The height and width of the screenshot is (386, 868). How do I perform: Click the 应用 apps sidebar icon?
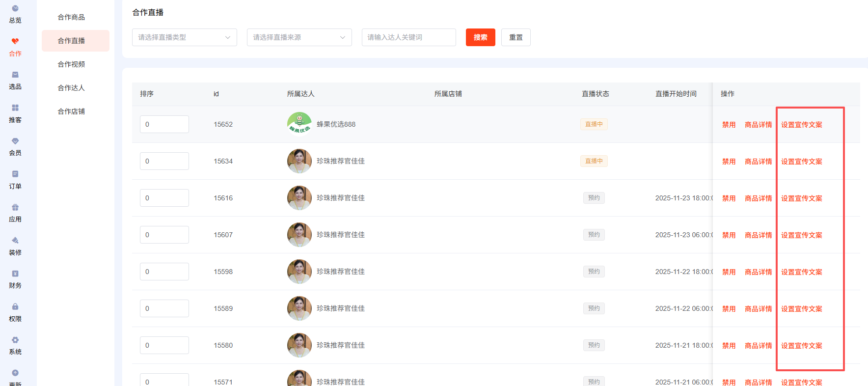click(x=15, y=208)
